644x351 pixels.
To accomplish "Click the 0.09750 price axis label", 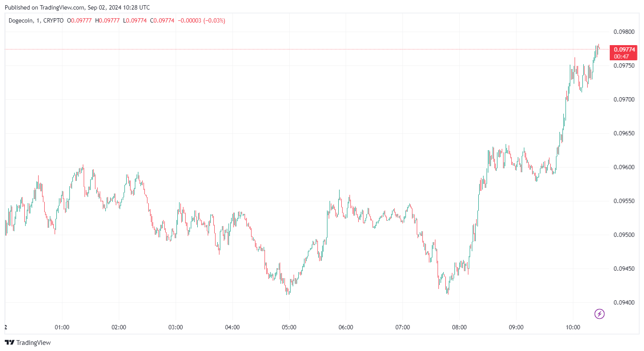I will (x=624, y=66).
